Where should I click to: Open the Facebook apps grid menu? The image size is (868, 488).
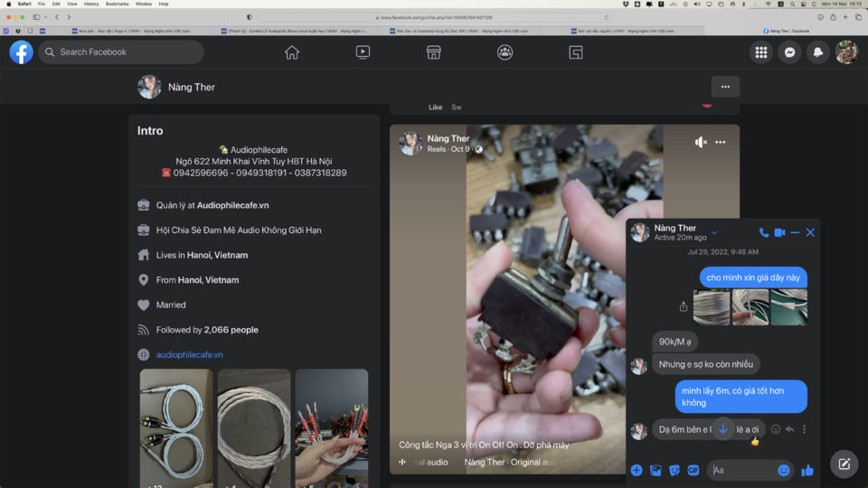pos(761,52)
